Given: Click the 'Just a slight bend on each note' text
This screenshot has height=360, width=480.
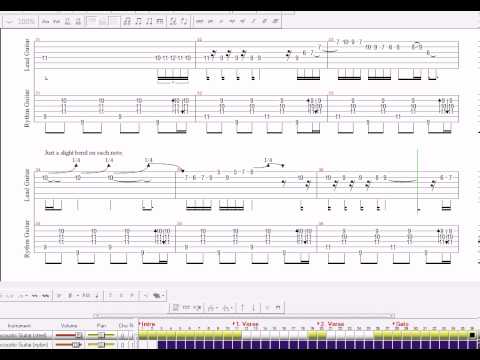Looking at the screenshot, I should click(x=84, y=153).
